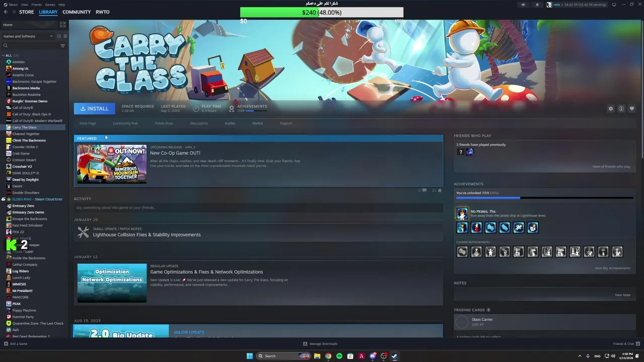Click the No Pirates Thx achievement icon
This screenshot has height=362, width=644.
(462, 214)
